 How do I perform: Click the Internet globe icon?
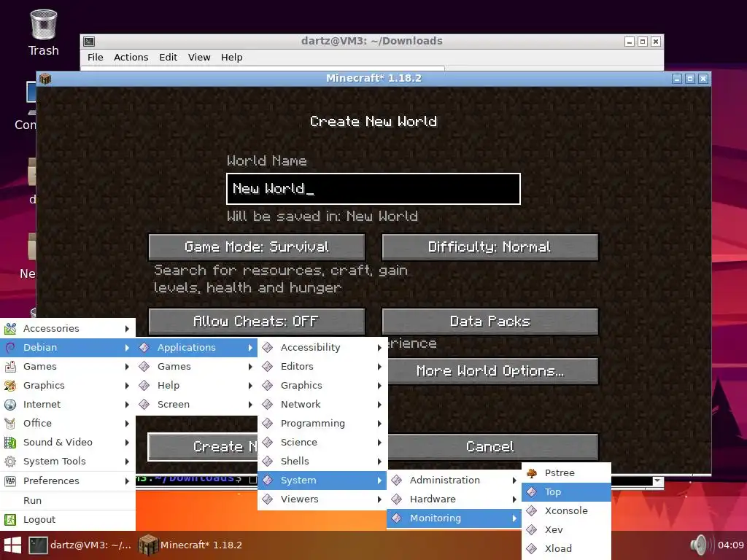[x=10, y=405]
